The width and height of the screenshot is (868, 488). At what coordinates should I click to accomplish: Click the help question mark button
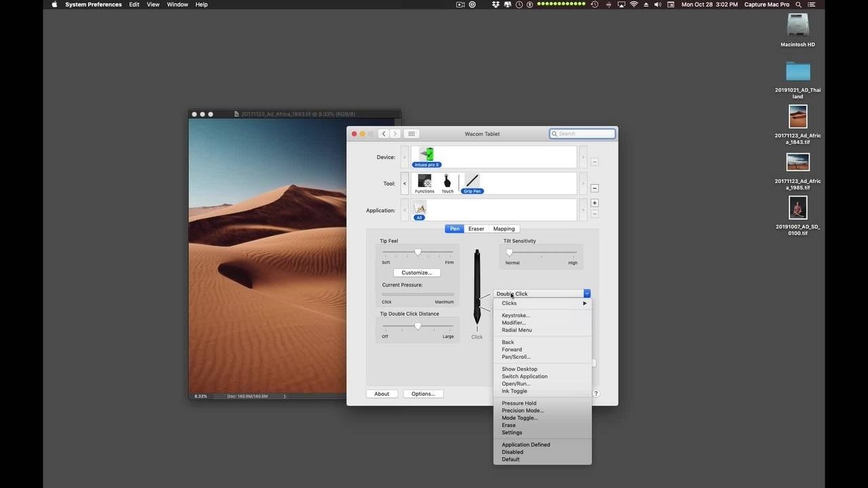596,393
